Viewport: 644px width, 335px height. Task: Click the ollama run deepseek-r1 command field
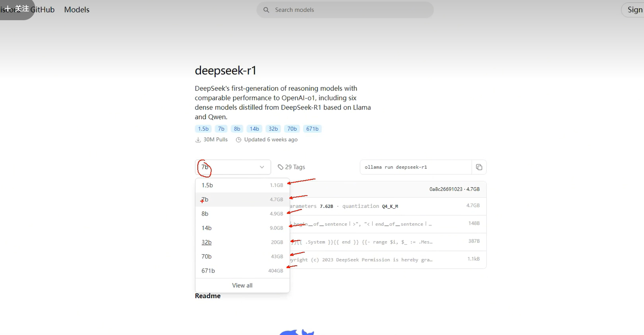[x=416, y=167]
